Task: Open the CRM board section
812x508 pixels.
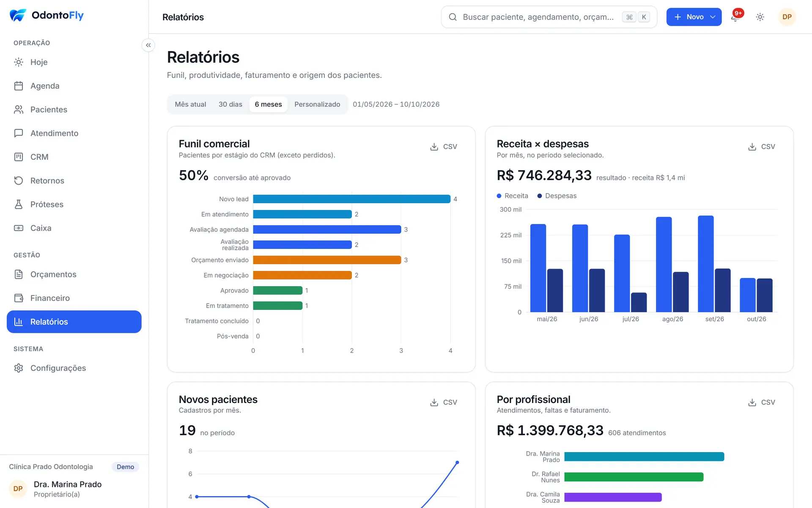Action: click(74, 157)
